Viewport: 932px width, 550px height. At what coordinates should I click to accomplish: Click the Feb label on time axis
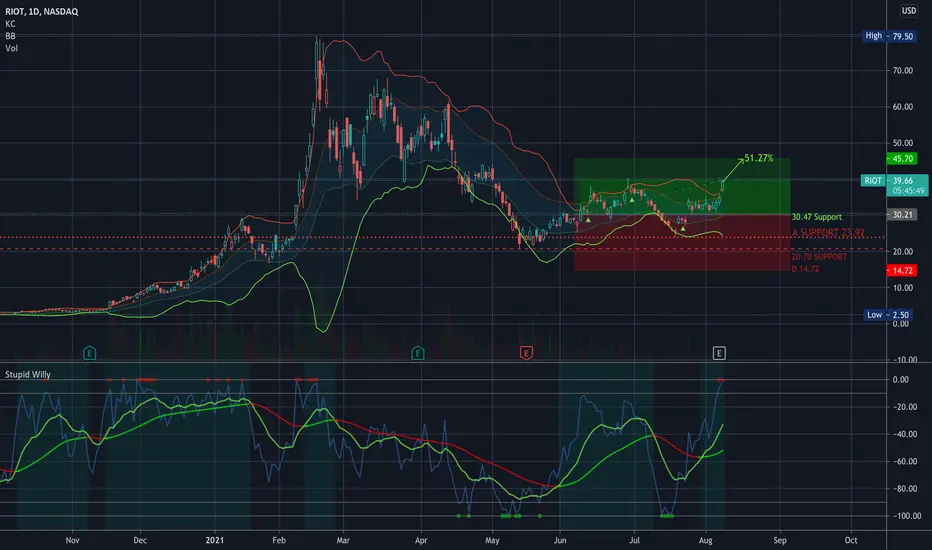click(x=279, y=540)
